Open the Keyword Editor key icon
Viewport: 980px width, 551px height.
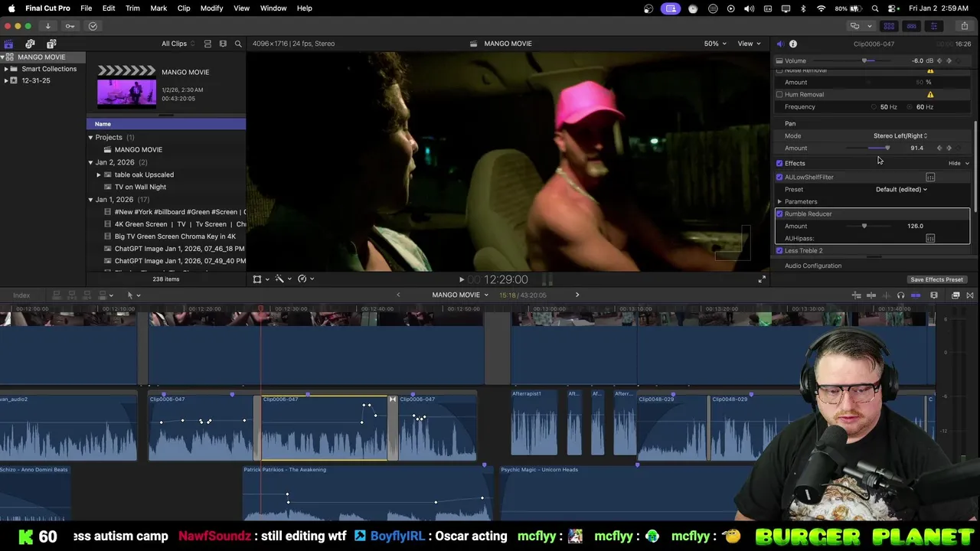pos(70,26)
